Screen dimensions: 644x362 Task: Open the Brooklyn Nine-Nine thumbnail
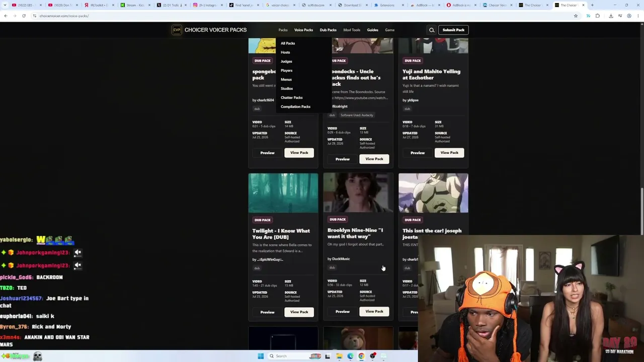click(358, 193)
